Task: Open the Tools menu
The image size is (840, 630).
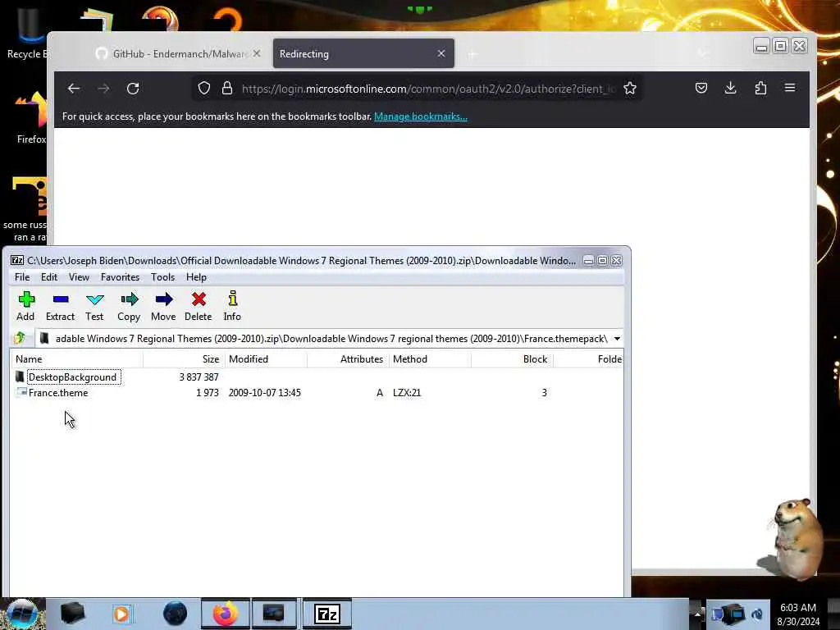Action: click(x=162, y=277)
